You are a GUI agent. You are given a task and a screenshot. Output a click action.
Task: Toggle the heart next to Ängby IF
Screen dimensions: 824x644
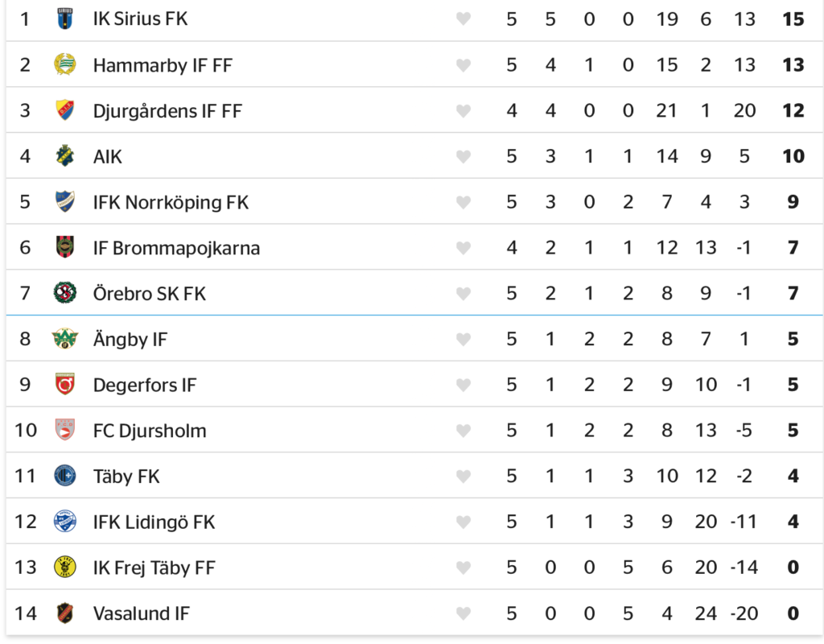(x=463, y=339)
